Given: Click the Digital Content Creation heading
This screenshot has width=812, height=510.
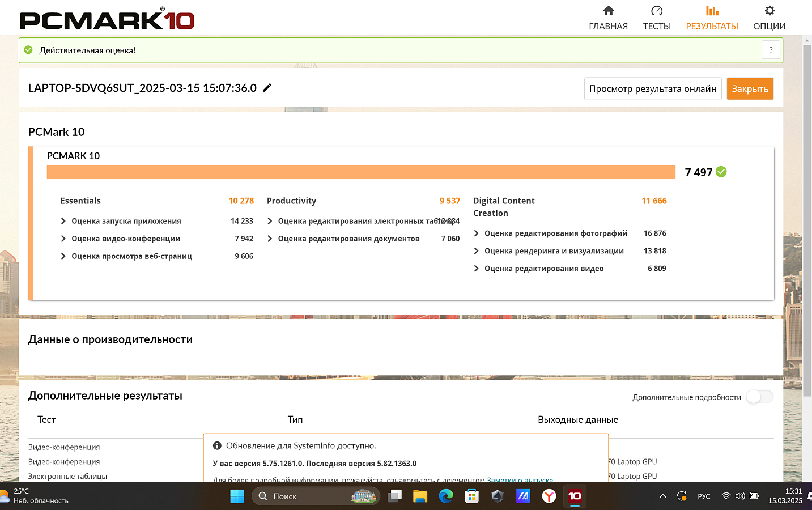Looking at the screenshot, I should point(504,207).
